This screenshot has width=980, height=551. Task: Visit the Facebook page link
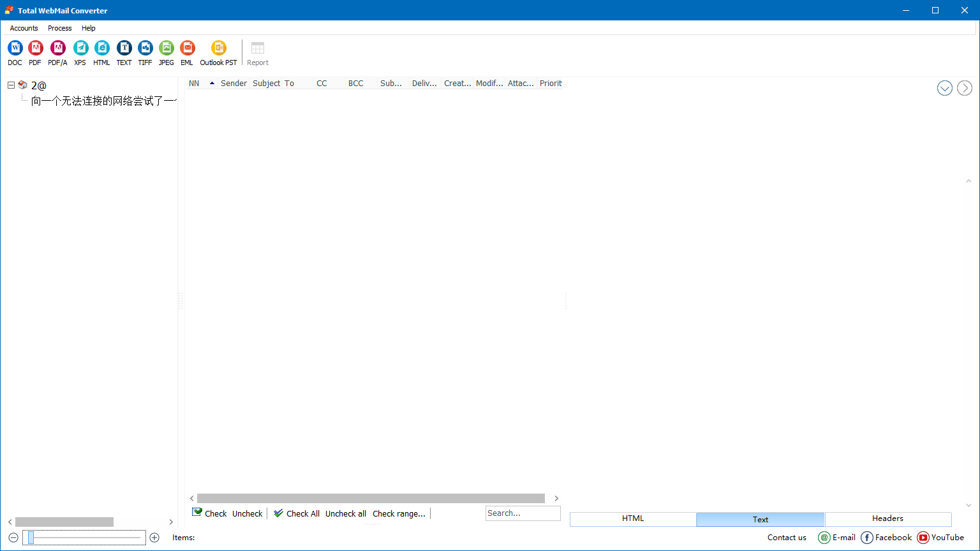pos(886,538)
